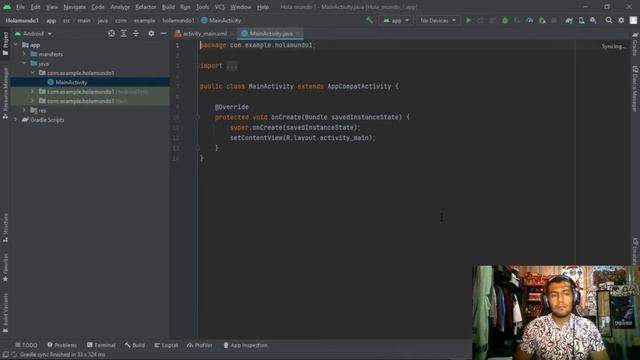Sync project with Gradle files icon

569,20
